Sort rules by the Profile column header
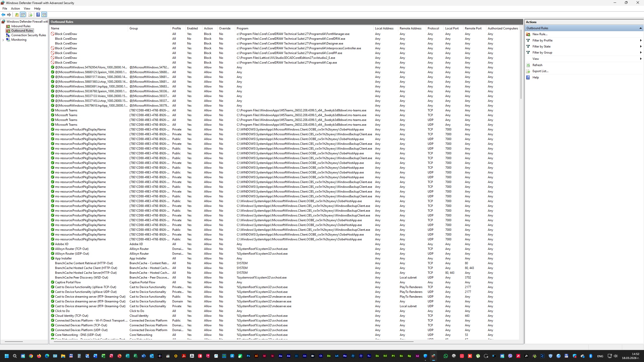The height and width of the screenshot is (362, 644). pos(178,28)
